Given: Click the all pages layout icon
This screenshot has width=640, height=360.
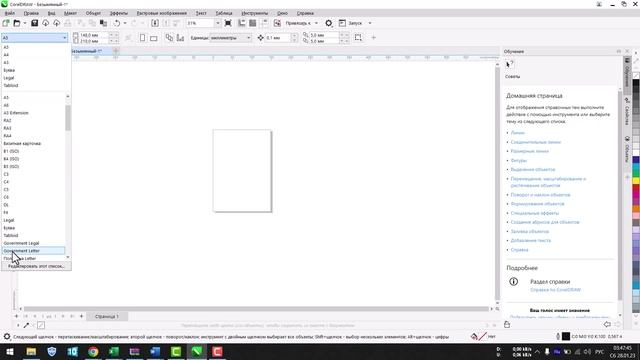Looking at the screenshot, I should [169, 38].
